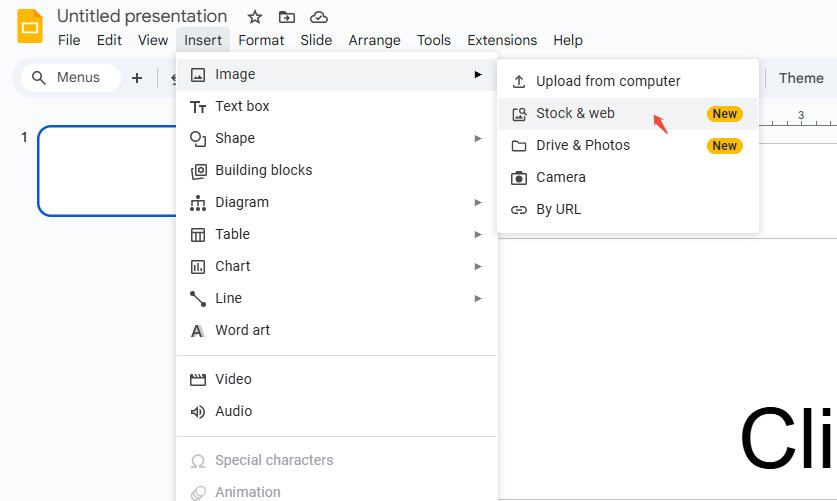Open the Help menu
837x501 pixels.
567,40
